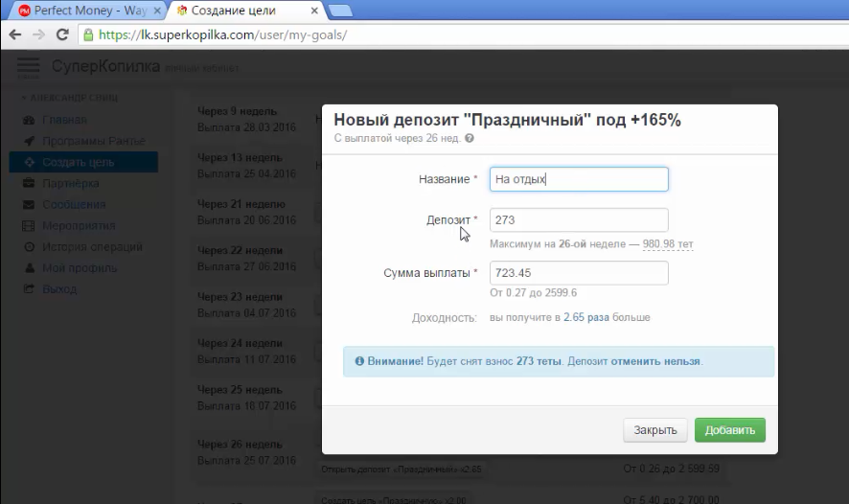This screenshot has height=504, width=849.
Task: Click the Через 22 недели row
Action: pyautogui.click(x=246, y=258)
